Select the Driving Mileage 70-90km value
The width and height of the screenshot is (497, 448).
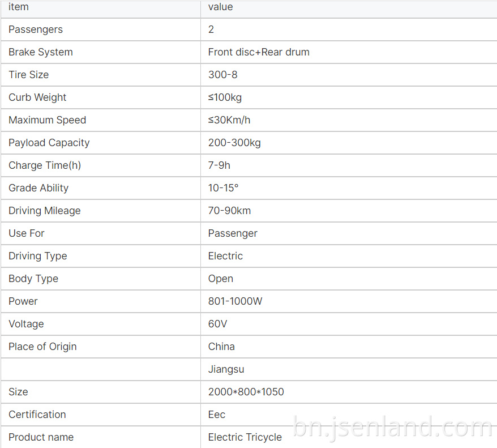click(229, 211)
